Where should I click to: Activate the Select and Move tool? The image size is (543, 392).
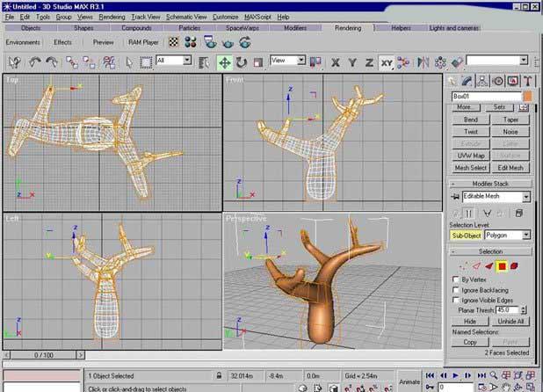click(224, 62)
